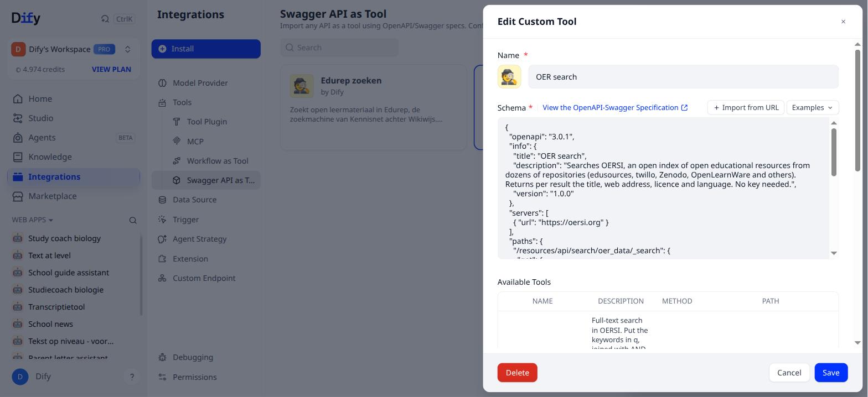Click the Edurep zoeken card avatar
This screenshot has width=868, height=397.
click(302, 86)
